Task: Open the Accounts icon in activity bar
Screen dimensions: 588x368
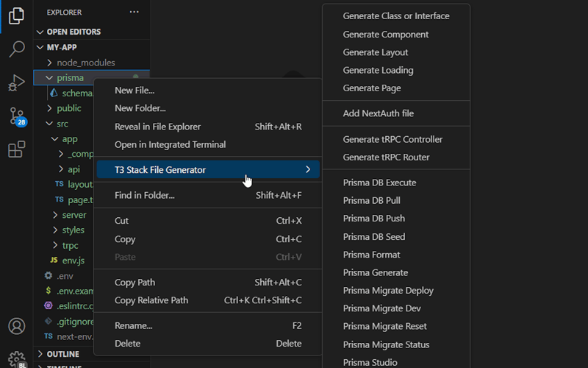Action: coord(16,326)
